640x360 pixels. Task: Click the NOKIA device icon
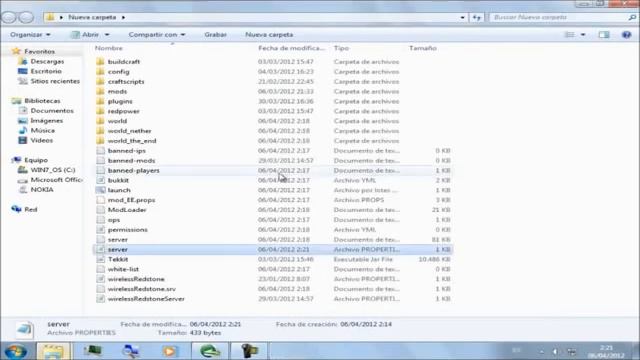click(23, 189)
